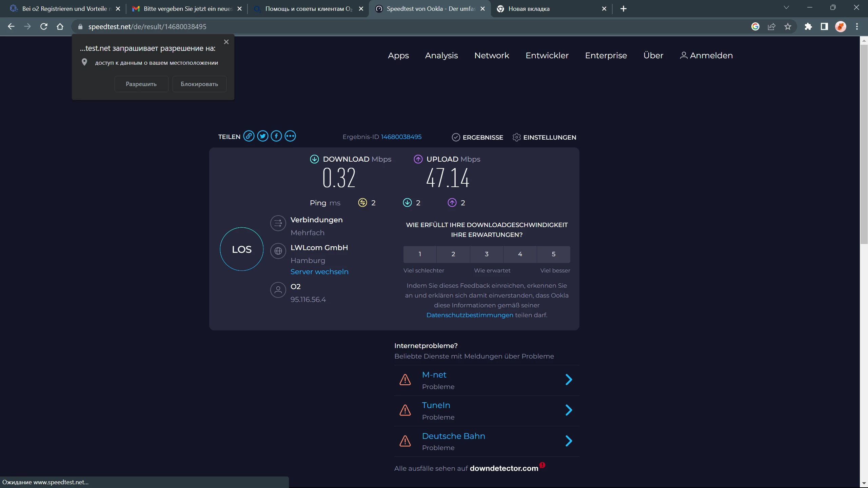Expand the M-net problems chevron
Viewport: 868px width, 488px height.
[x=569, y=380]
